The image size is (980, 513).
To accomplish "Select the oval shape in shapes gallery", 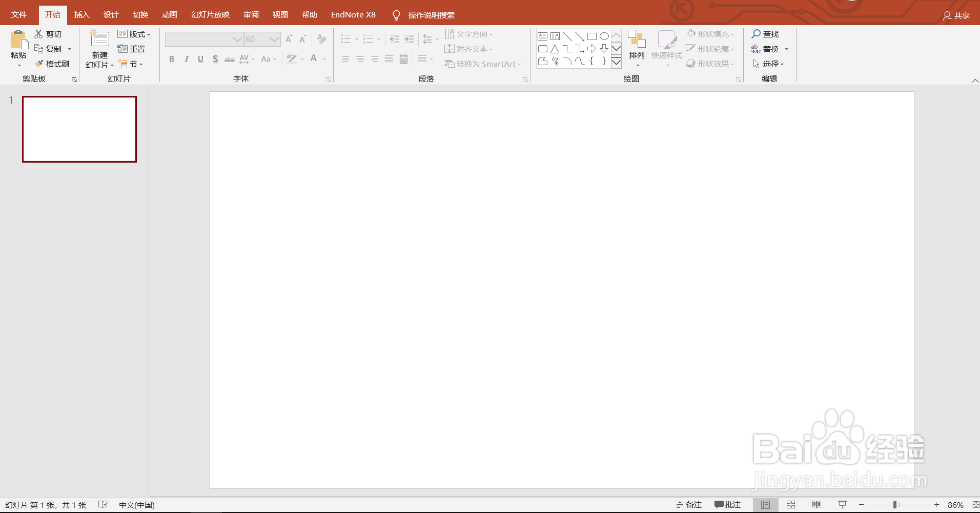I will click(604, 36).
